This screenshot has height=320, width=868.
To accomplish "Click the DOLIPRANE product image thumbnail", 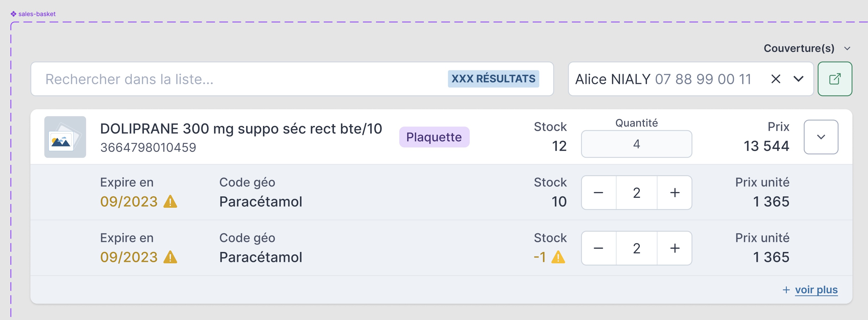I will pyautogui.click(x=65, y=137).
